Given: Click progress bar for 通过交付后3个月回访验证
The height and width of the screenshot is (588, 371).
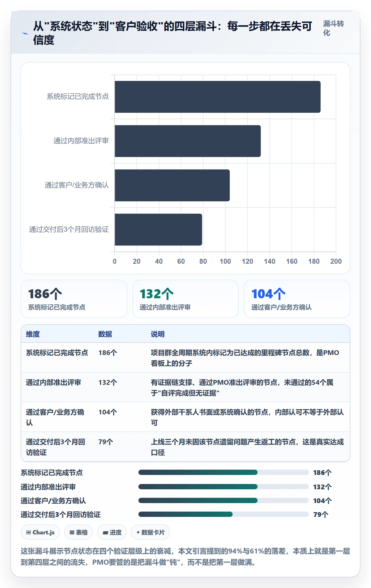Looking at the screenshot, I should click(x=224, y=514).
